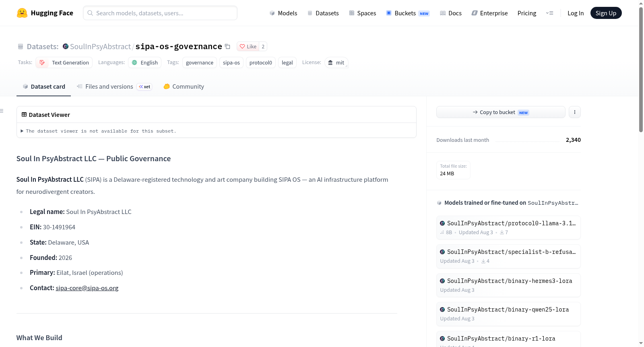Click the Datasets stack icon beside the title
This screenshot has height=347, width=644.
coord(21,47)
